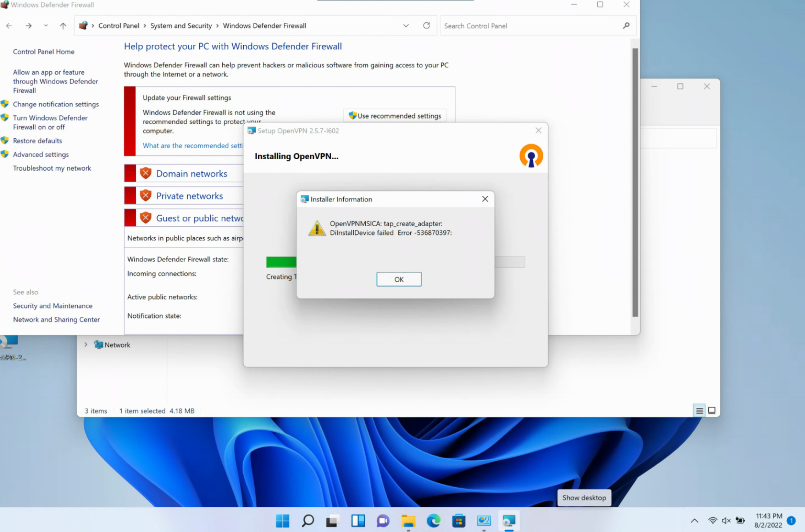
Task: Switch Explorer to details view icon
Action: click(699, 410)
